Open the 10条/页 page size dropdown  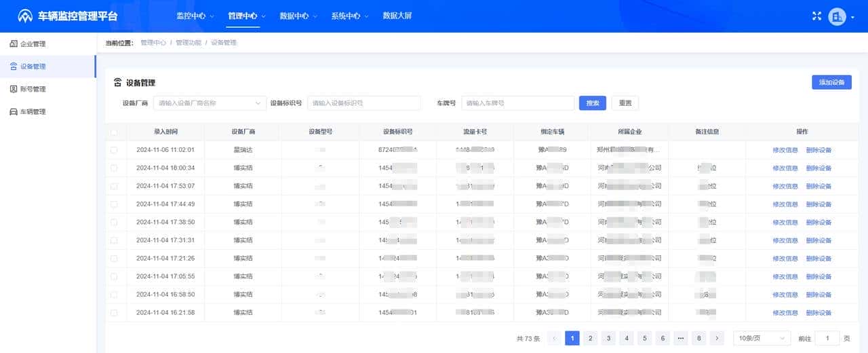tap(762, 338)
